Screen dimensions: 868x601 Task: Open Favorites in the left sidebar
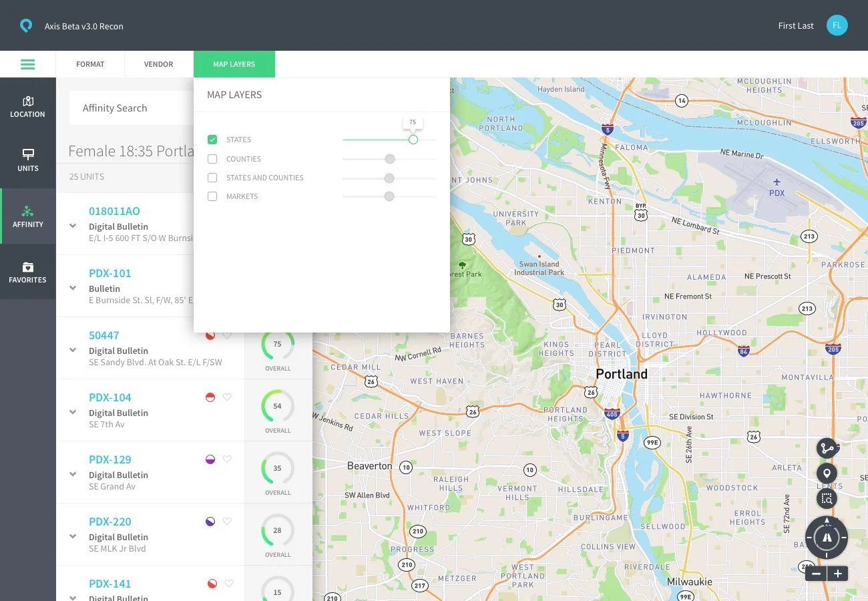pyautogui.click(x=27, y=272)
